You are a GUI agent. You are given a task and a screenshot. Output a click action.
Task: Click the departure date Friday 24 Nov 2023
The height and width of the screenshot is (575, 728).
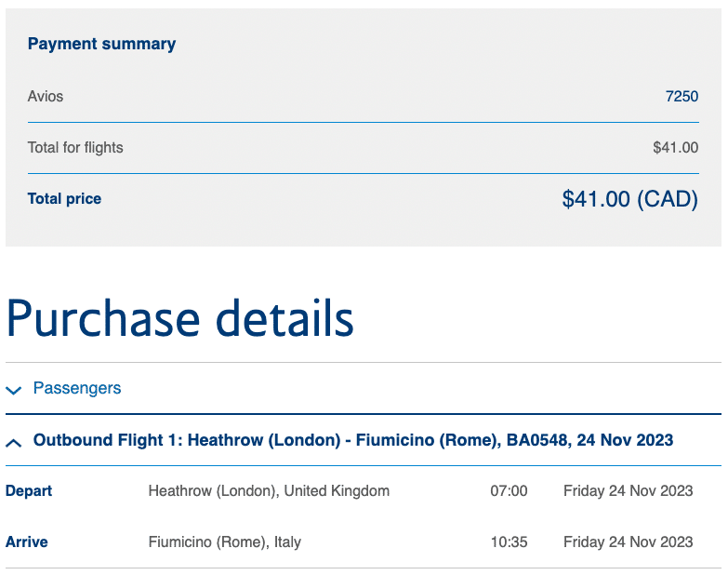(x=628, y=490)
